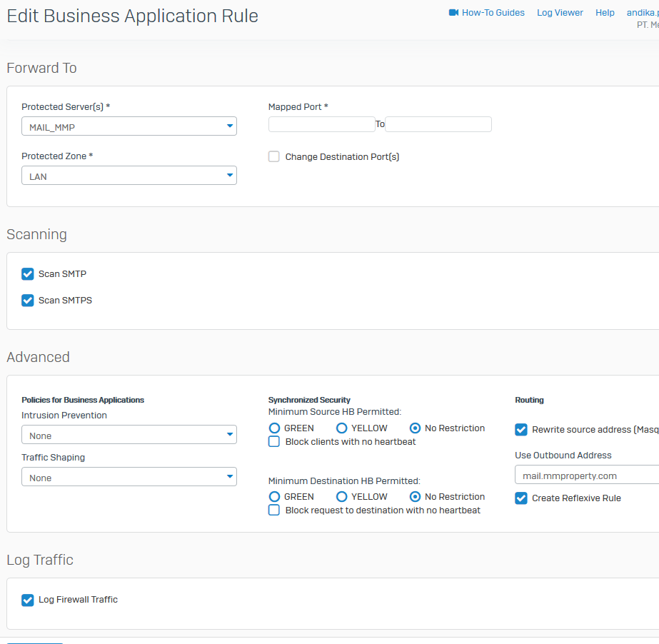Disable Create Reflexive Rule checkbox
659x644 pixels.
[521, 498]
